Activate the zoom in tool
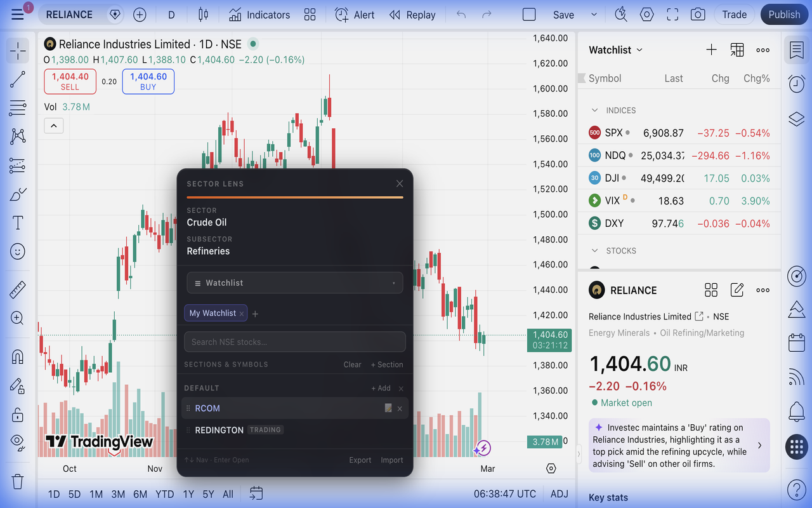This screenshot has width=812, height=508. point(18,318)
